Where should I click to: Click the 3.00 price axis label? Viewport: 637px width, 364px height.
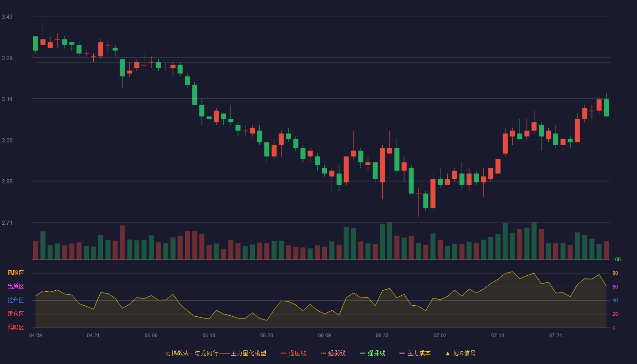click(x=7, y=141)
